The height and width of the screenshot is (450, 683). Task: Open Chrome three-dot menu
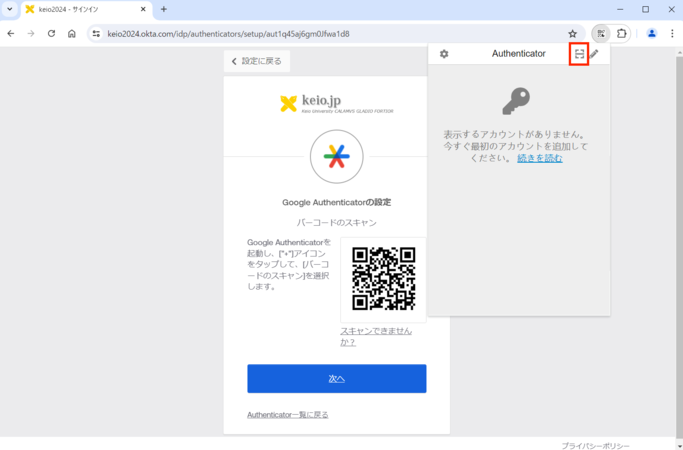672,34
